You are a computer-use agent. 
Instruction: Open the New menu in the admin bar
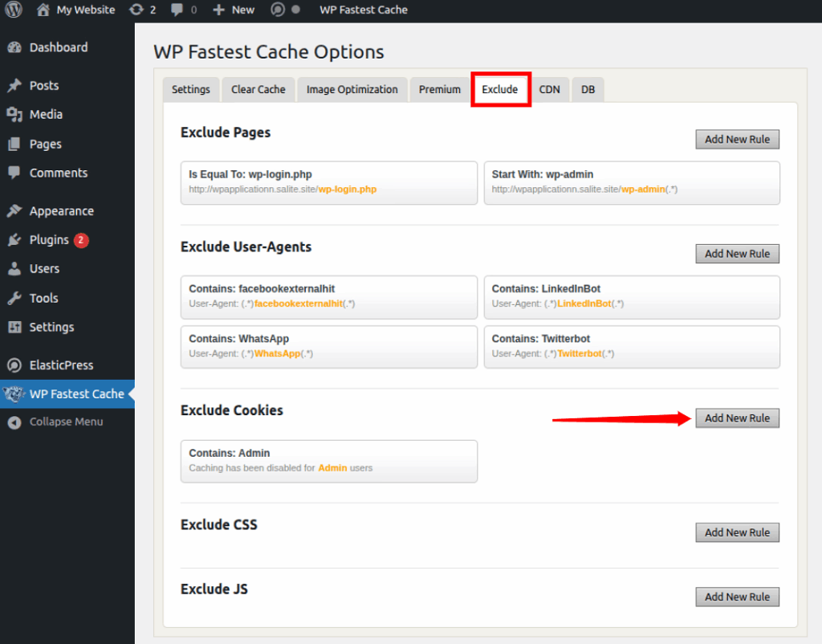pos(233,10)
